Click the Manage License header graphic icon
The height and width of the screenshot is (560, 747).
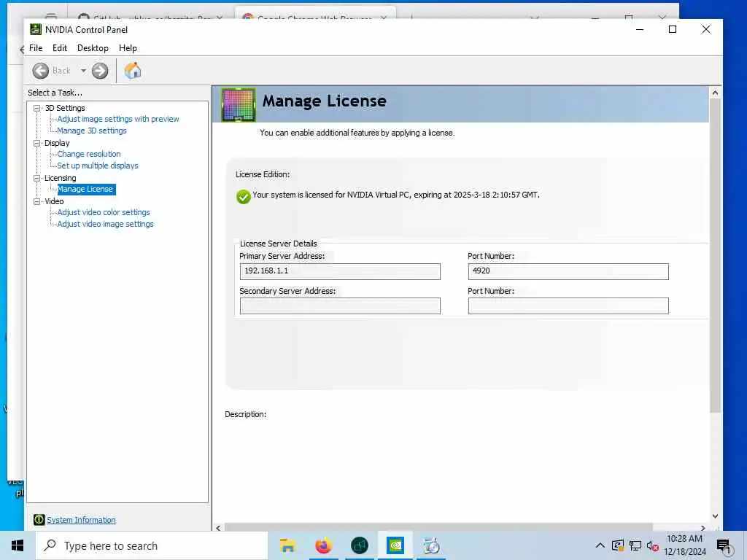239,104
